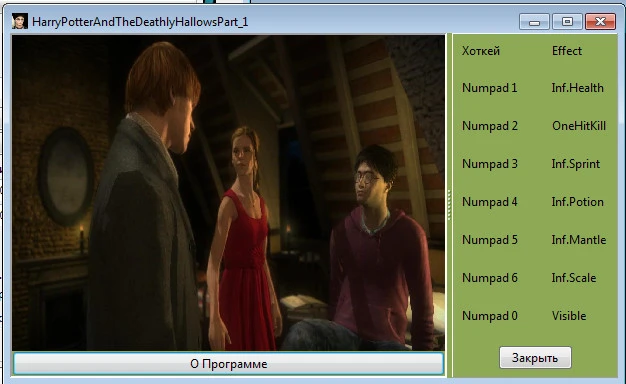Viewport: 626px width, 384px height.
Task: Click the game screenshot image
Action: pos(228,193)
